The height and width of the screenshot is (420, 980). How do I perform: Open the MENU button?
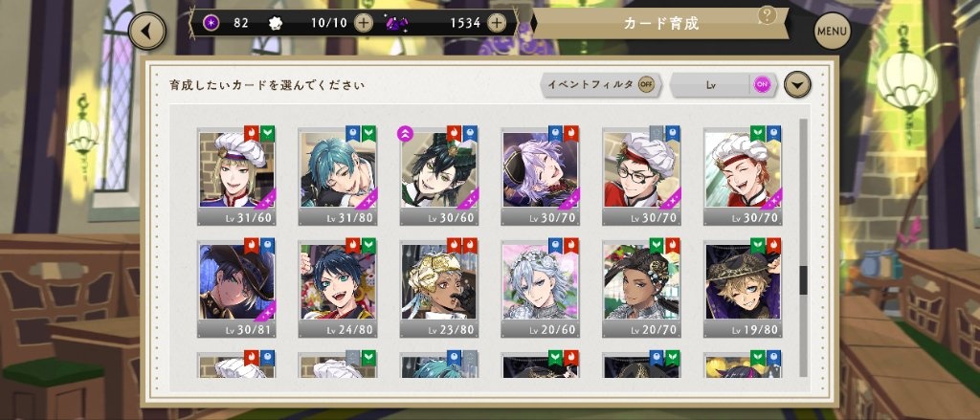coord(833,31)
